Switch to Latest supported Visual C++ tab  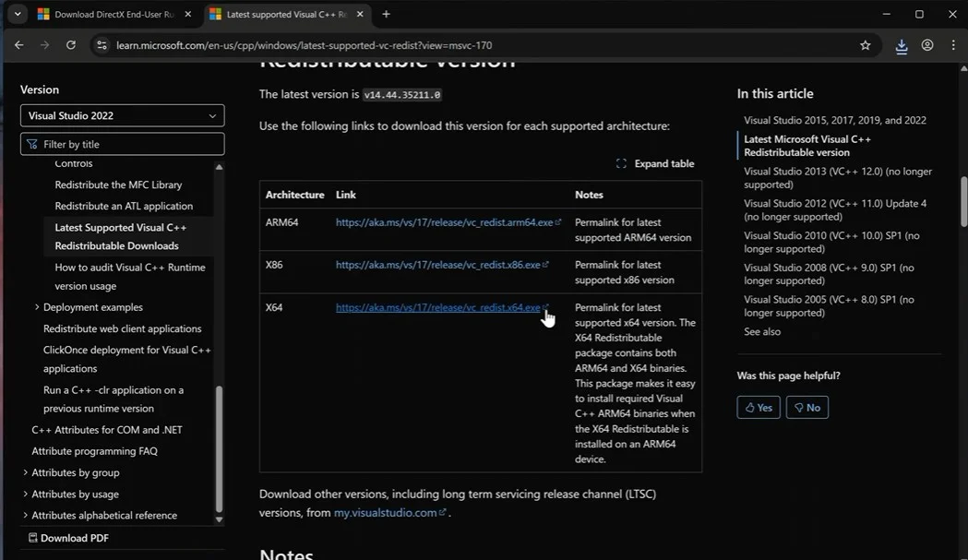(x=288, y=14)
